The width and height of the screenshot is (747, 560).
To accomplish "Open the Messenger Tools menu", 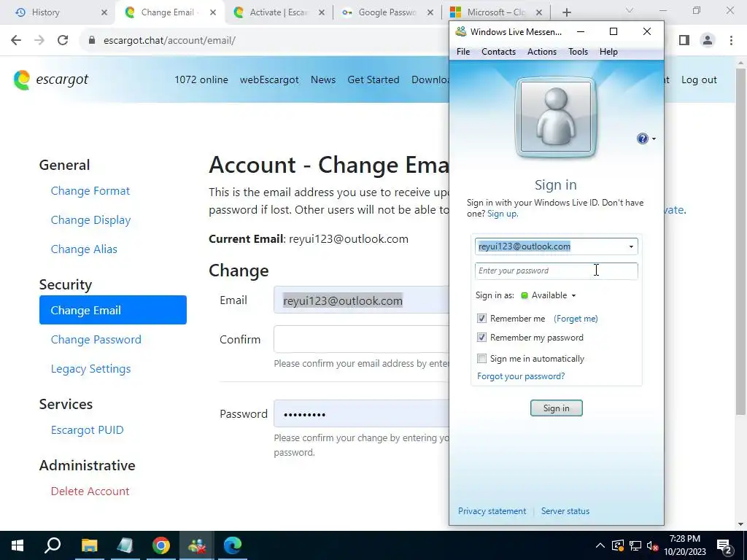I will [578, 52].
